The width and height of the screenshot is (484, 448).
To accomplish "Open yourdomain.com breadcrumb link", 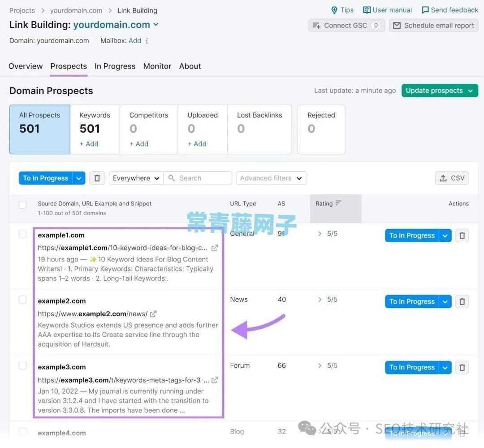I will (76, 10).
